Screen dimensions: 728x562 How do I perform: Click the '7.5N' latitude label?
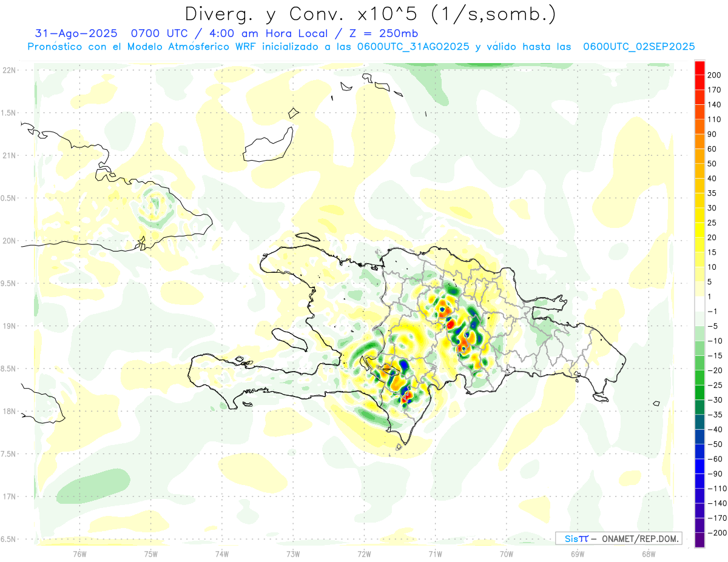(x=9, y=454)
